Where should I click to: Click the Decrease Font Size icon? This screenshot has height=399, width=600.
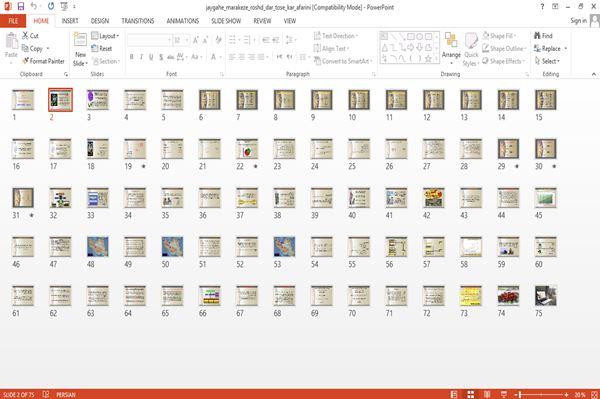click(206, 40)
